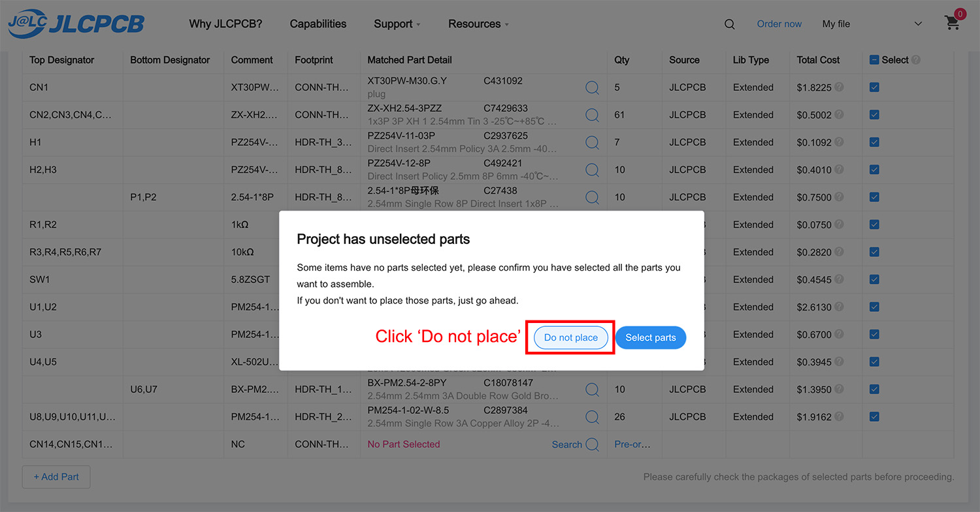The height and width of the screenshot is (512, 980).
Task: Click the C18078147 part number
Action: click(x=508, y=383)
